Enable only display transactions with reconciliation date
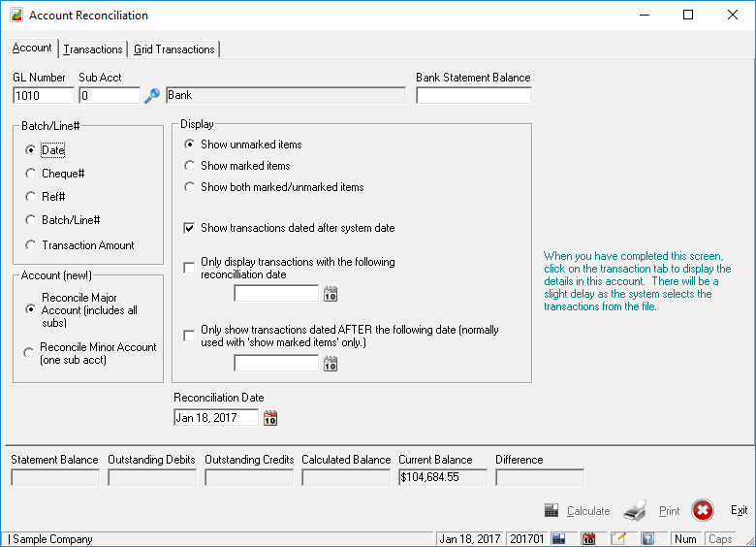 [190, 268]
